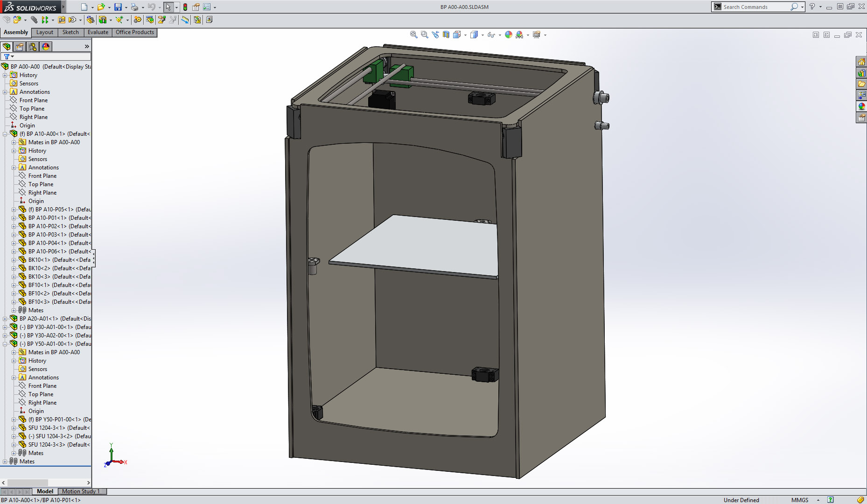
Task: Click the feature tree horizontal scrollbar
Action: click(x=46, y=483)
